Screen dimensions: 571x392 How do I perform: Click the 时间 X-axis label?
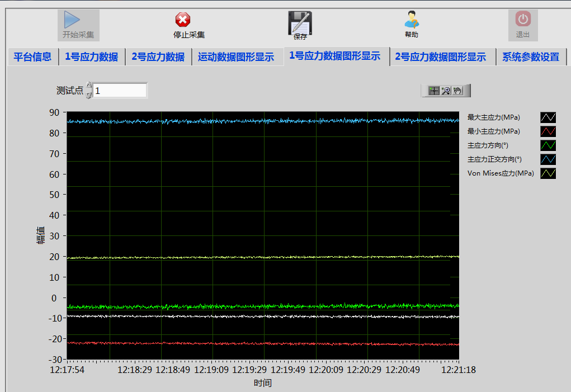click(263, 383)
